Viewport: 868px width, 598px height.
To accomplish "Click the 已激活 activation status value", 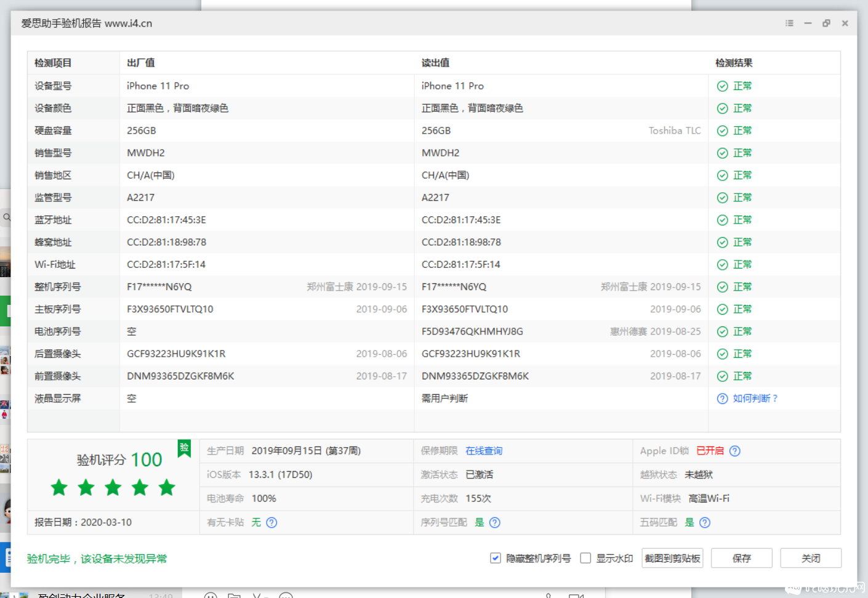I will [x=479, y=475].
